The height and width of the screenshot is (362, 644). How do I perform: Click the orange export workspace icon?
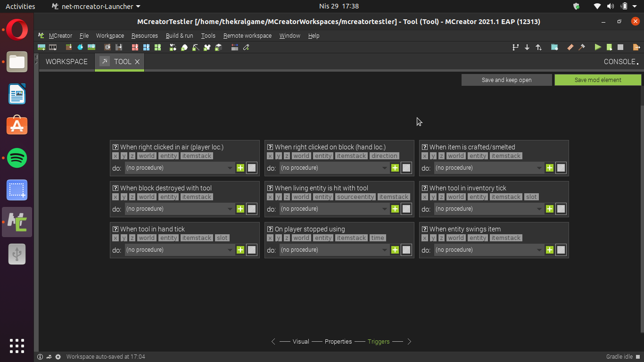(x=636, y=47)
